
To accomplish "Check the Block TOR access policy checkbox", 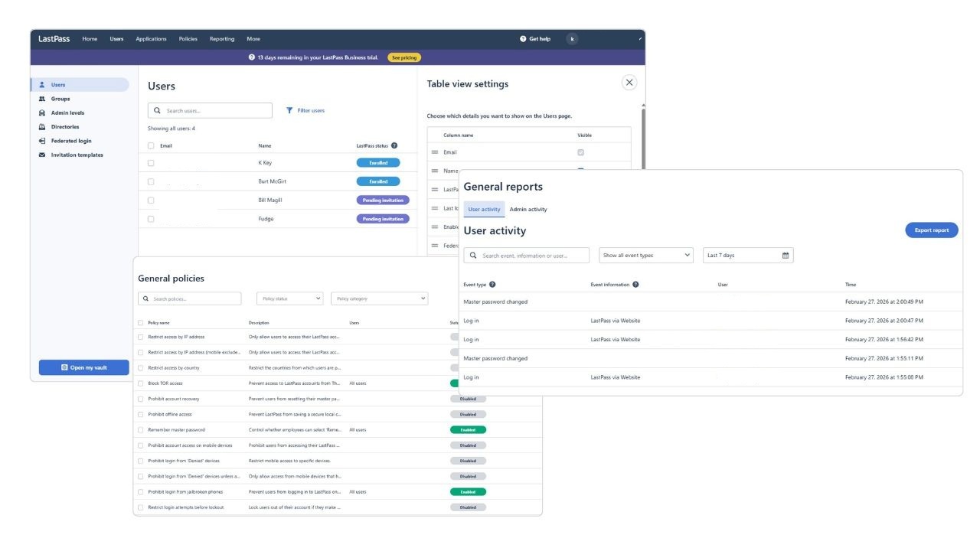I will click(140, 383).
